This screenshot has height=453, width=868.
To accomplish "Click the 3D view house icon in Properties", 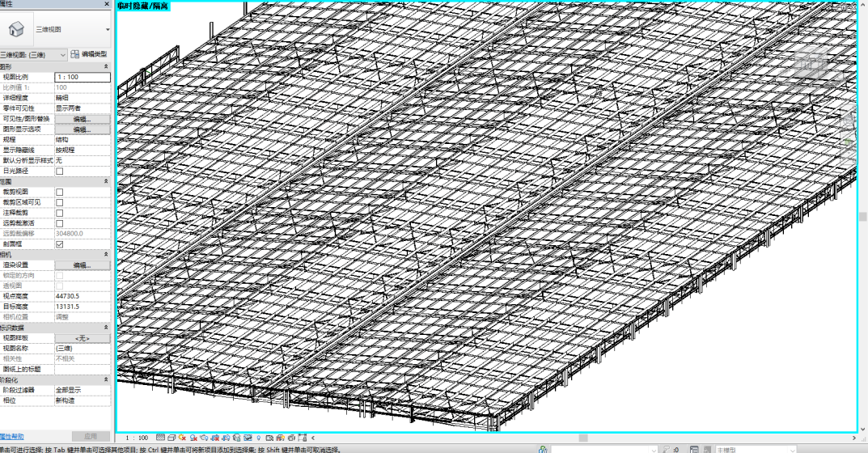I will (17, 29).
